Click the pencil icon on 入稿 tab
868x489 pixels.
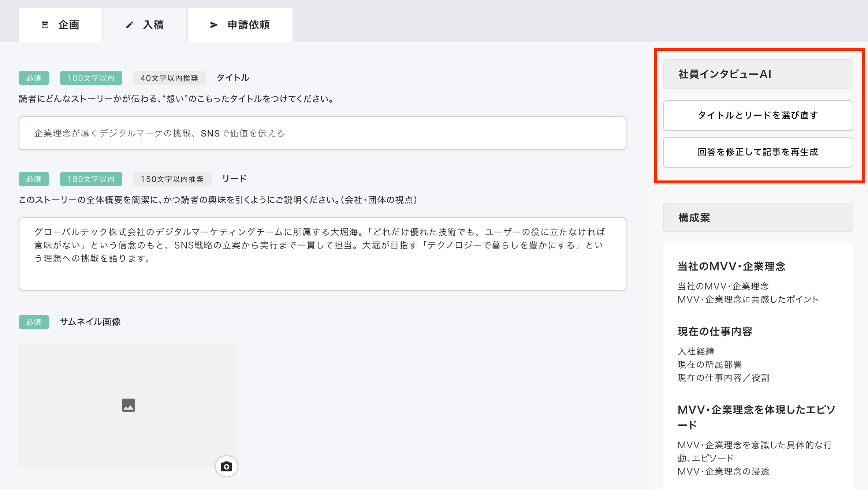[129, 25]
